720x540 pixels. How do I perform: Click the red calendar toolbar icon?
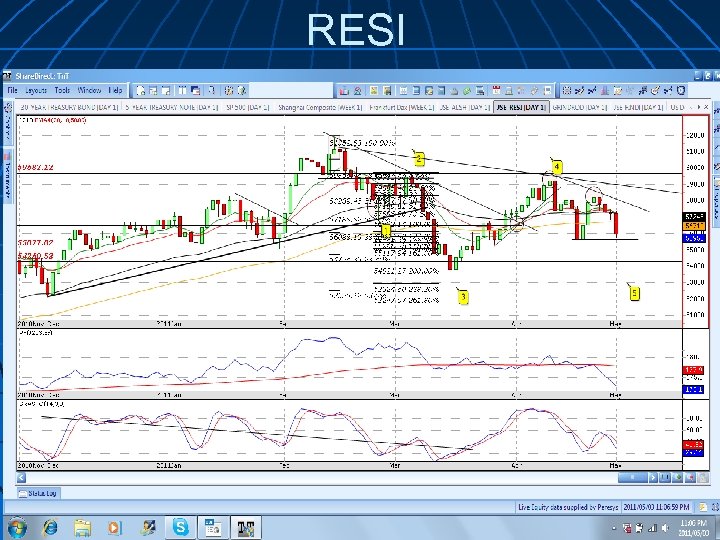point(496,90)
